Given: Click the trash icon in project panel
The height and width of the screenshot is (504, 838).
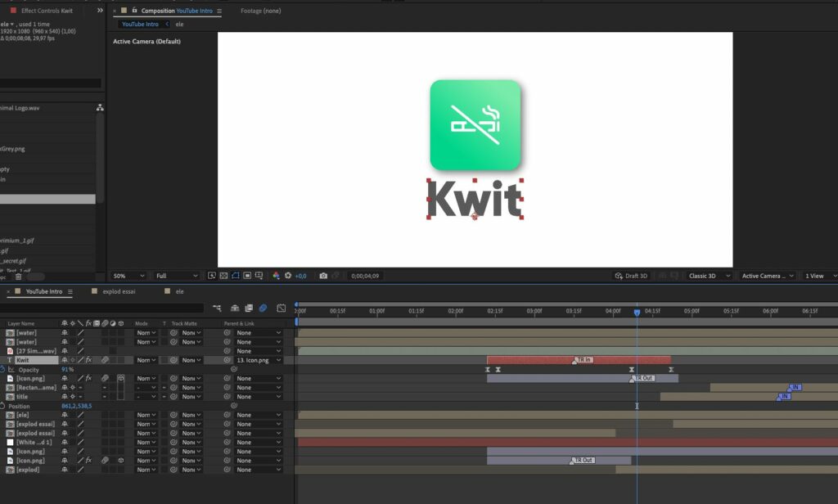Looking at the screenshot, I should [19, 277].
